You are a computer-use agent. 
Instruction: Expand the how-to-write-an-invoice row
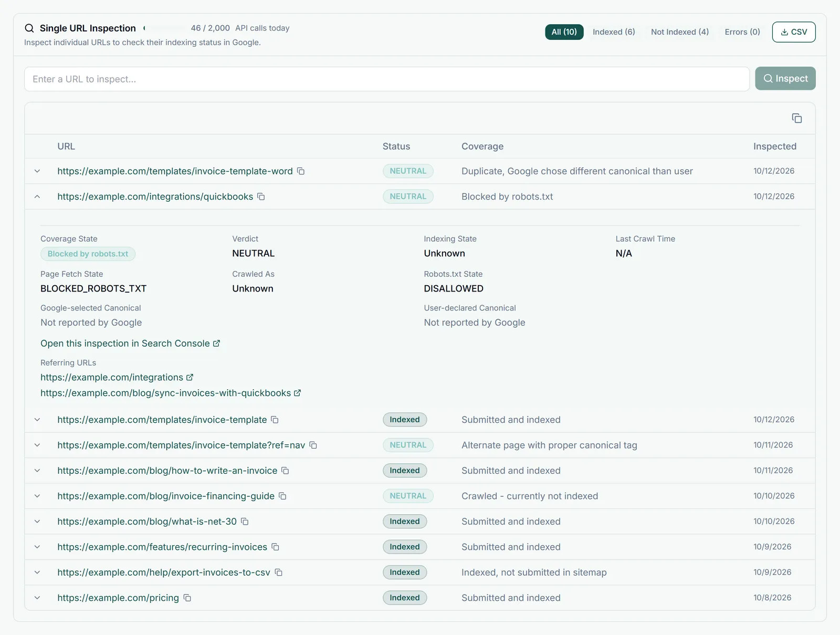(37, 471)
